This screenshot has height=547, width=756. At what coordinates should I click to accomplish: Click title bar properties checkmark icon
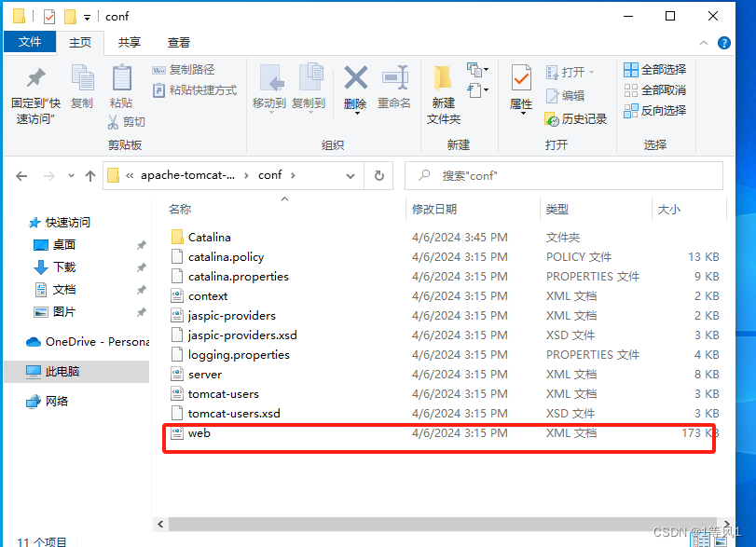click(x=49, y=17)
